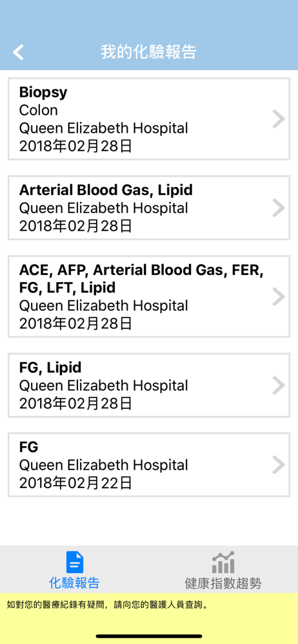The image size is (298, 644).
Task: Expand the Biopsy Colon report chevron
Action: [x=279, y=119]
